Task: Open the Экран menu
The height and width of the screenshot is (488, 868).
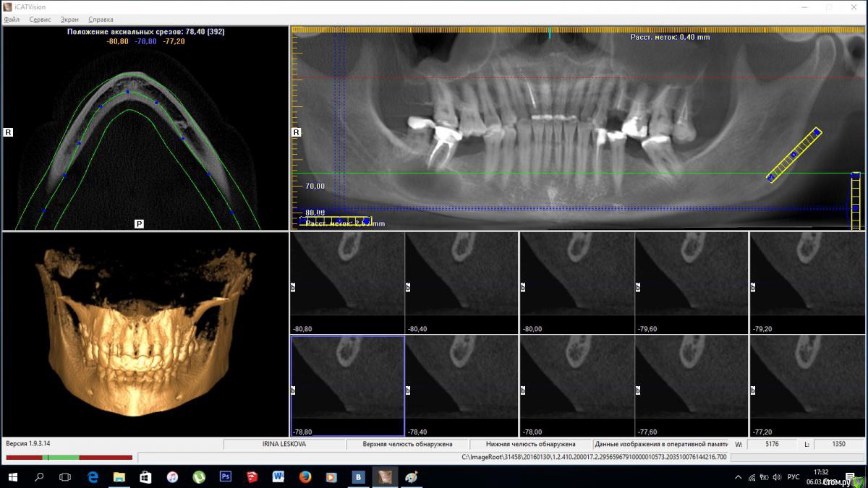Action: [x=69, y=20]
